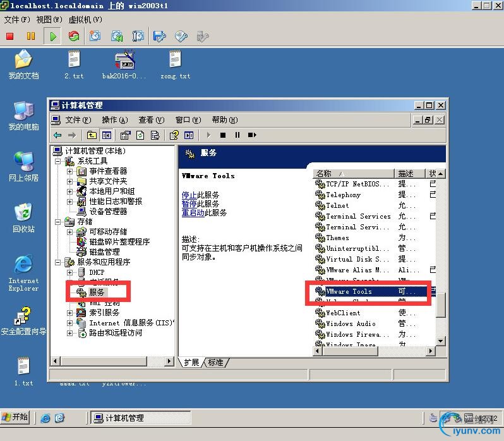Collapse the 服务和应用程序 node

point(57,262)
